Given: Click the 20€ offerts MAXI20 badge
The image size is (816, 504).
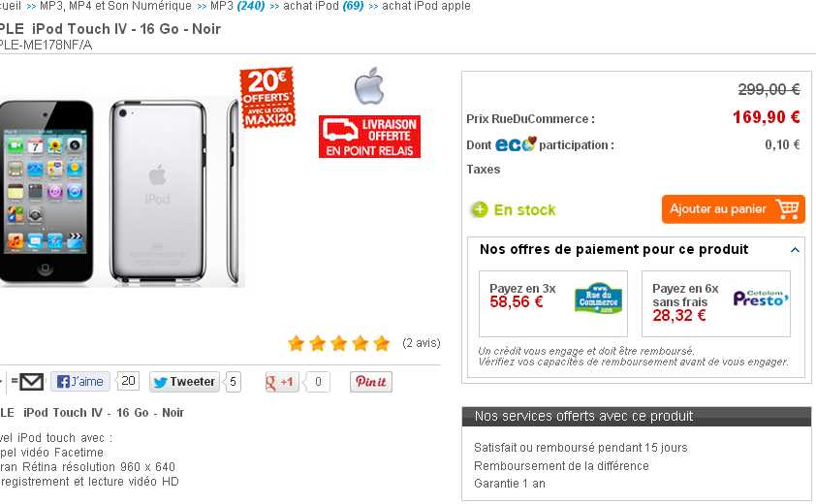Looking at the screenshot, I should coord(267,97).
